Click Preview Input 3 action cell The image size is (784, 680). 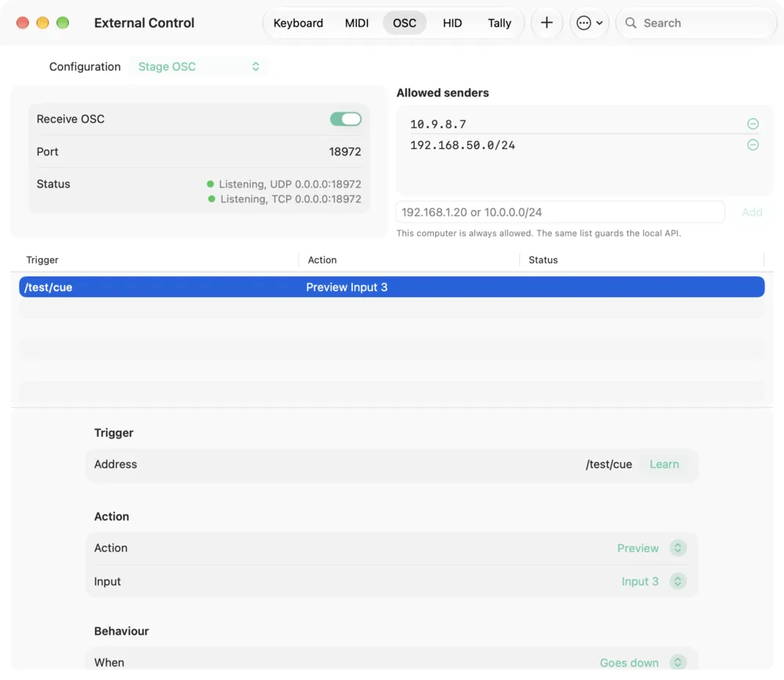(347, 287)
